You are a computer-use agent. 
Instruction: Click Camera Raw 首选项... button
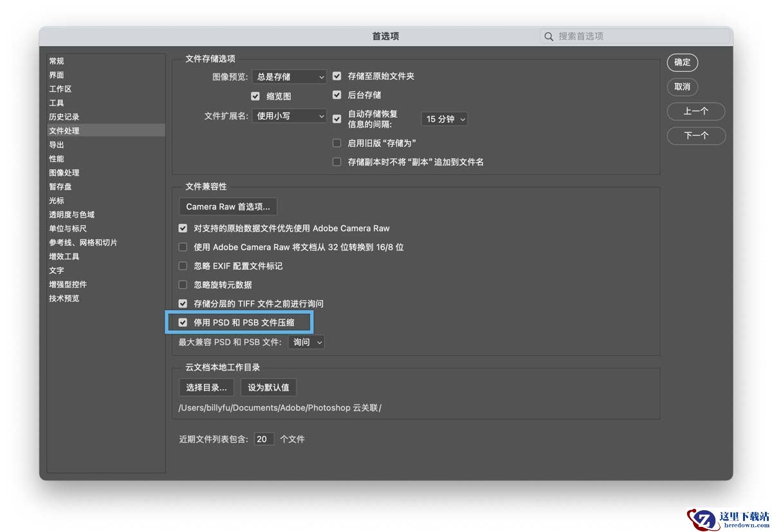pyautogui.click(x=228, y=206)
